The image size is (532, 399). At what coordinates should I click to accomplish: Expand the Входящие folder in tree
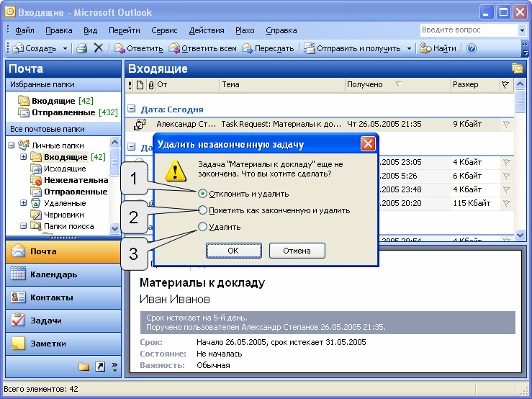coord(24,157)
